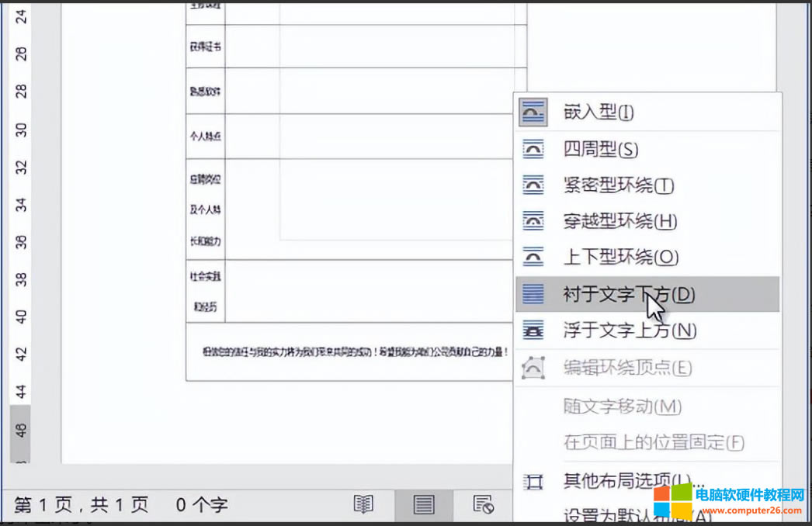
Task: Choose 浮于文字上方 in front of text
Action: coord(629,330)
